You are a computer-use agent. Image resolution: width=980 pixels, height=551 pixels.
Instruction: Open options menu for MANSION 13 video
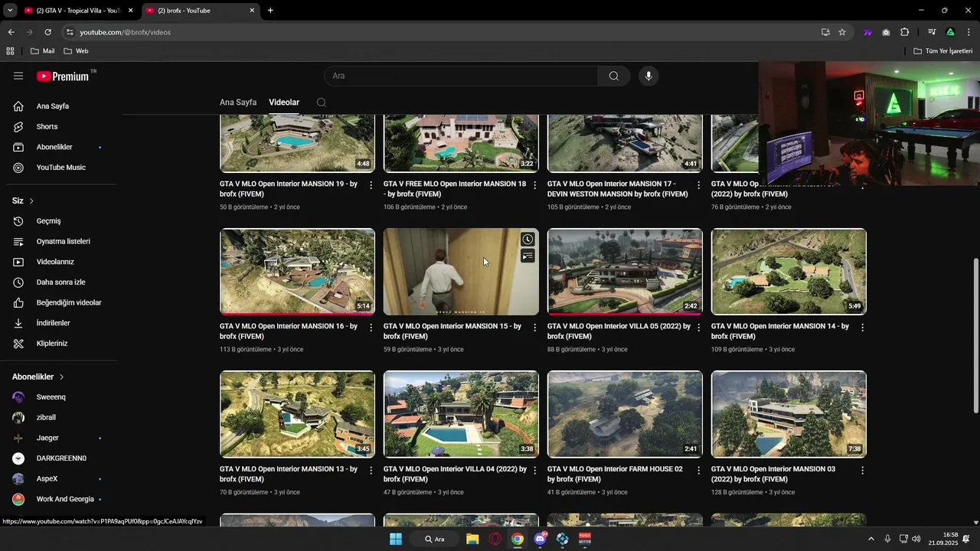(371, 470)
